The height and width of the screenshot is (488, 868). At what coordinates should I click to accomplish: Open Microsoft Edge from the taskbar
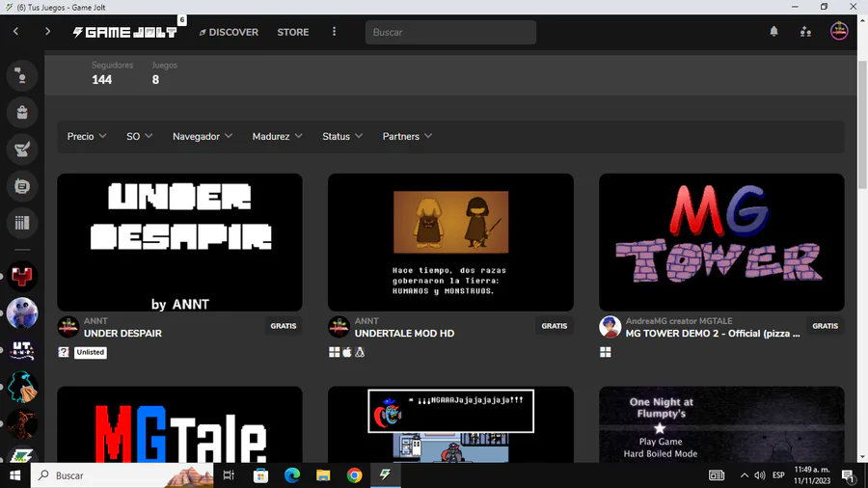(x=291, y=475)
